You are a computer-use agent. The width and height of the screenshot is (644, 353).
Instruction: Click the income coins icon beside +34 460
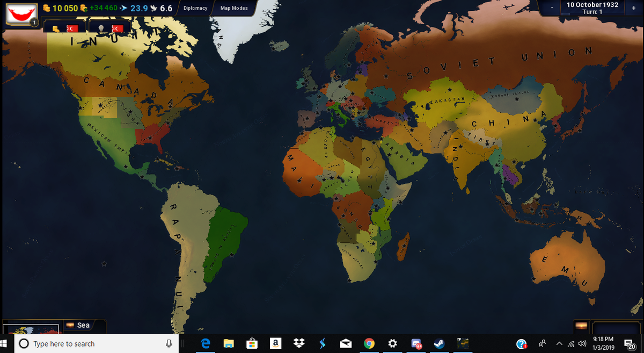tap(83, 9)
